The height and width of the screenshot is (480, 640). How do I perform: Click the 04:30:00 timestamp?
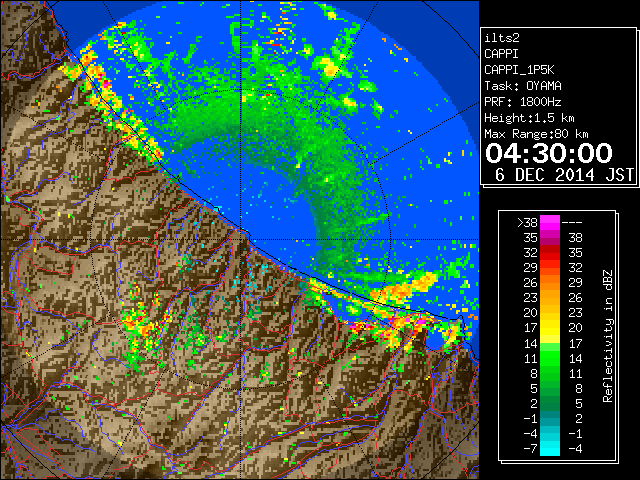click(x=549, y=153)
